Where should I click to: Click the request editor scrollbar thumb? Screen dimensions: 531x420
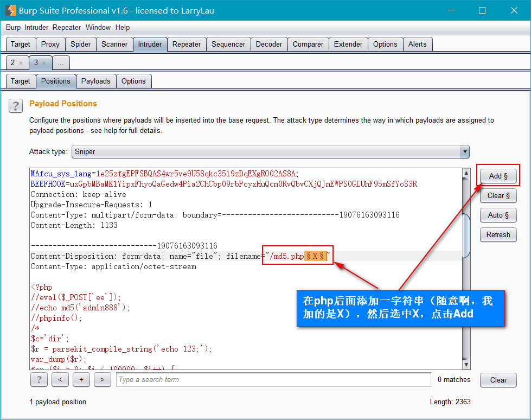click(x=466, y=235)
